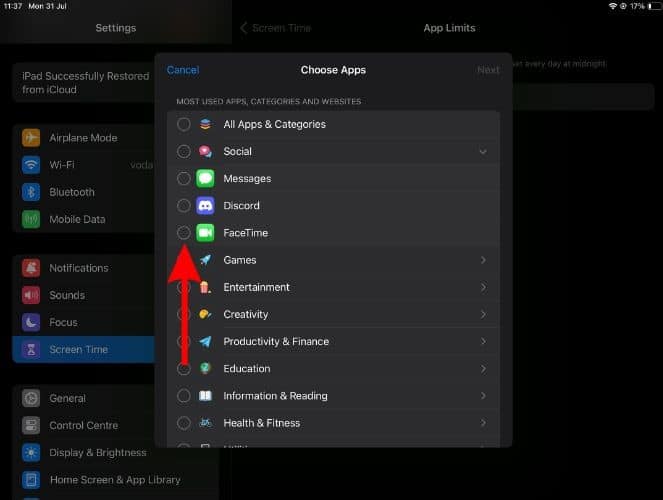Select the All Apps & Categories radio button
This screenshot has height=500, width=663.
184,125
